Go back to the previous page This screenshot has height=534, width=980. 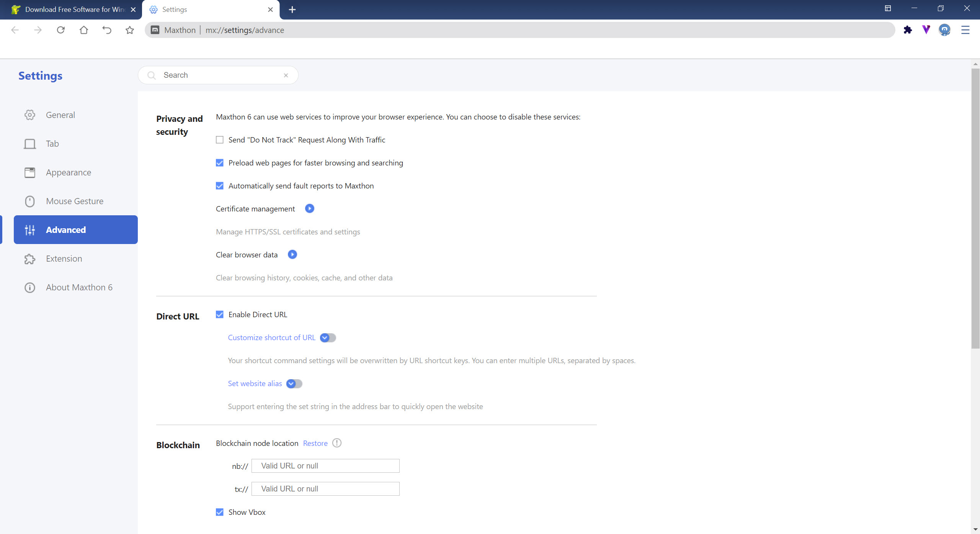click(15, 30)
